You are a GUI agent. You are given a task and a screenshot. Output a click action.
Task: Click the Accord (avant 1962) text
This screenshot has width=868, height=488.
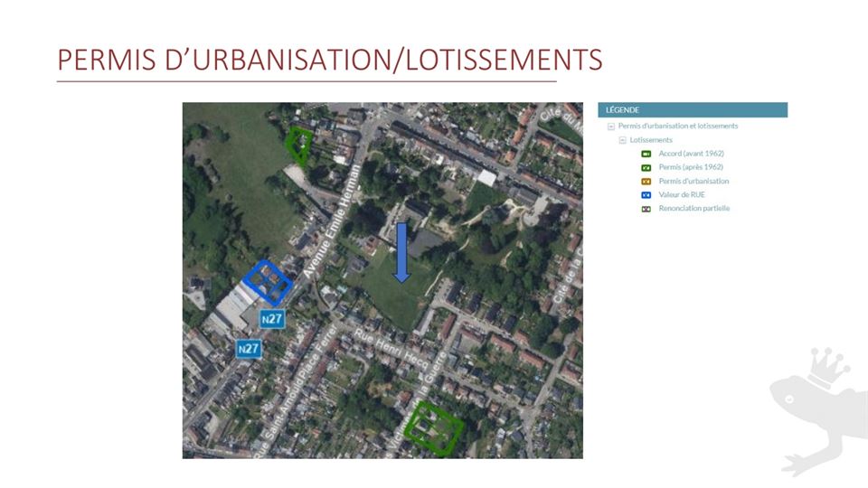[691, 154]
